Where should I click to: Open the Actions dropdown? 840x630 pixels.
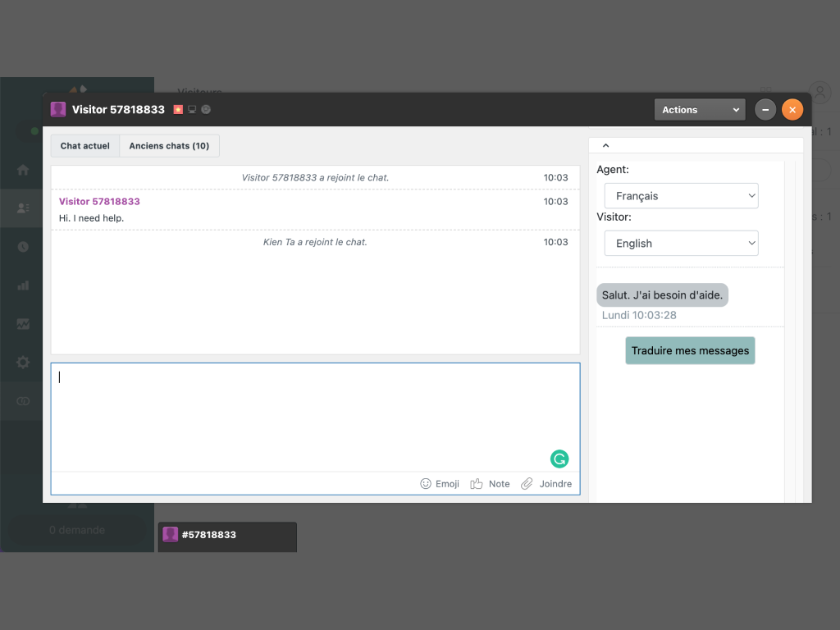click(699, 109)
